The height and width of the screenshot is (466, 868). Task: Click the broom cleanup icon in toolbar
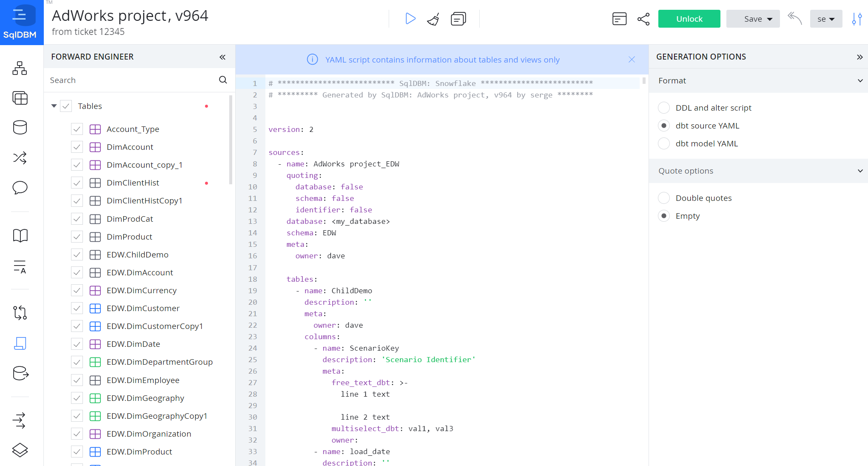433,18
